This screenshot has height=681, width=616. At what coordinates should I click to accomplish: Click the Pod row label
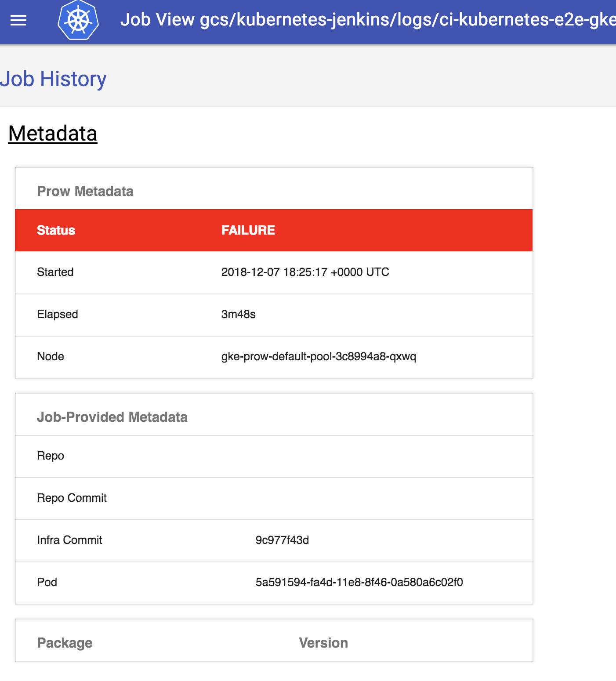click(x=47, y=582)
